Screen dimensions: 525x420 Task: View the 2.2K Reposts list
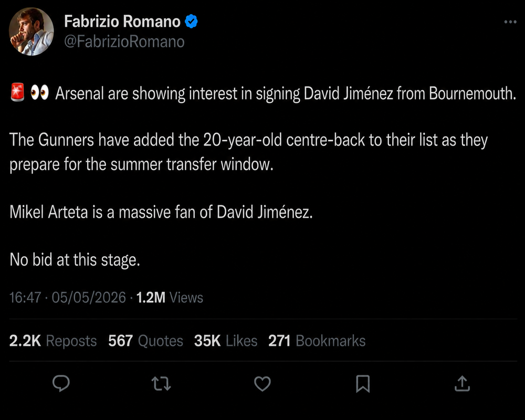53,341
